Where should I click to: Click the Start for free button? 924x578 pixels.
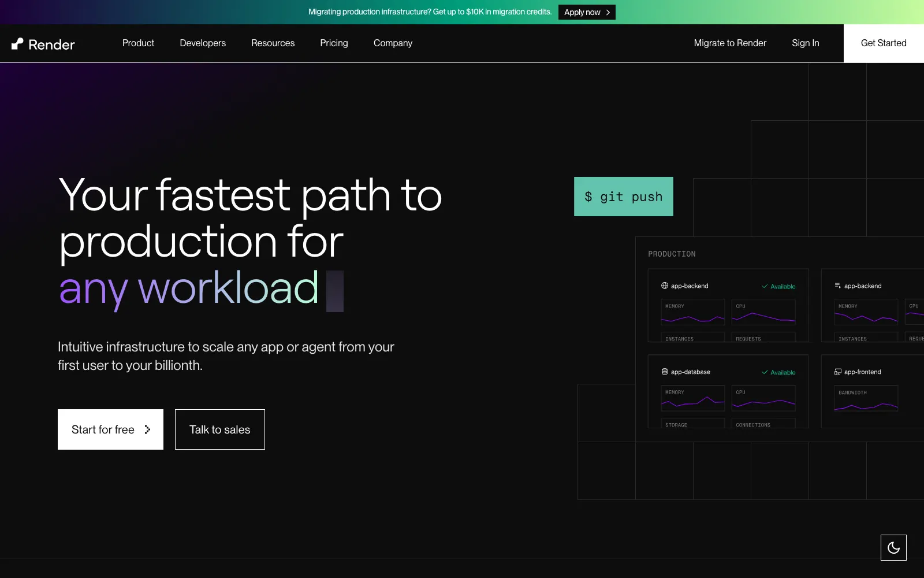(110, 429)
